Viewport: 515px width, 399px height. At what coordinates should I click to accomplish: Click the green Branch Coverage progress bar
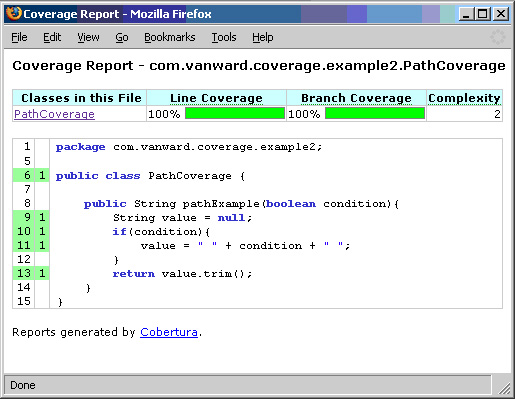click(375, 113)
